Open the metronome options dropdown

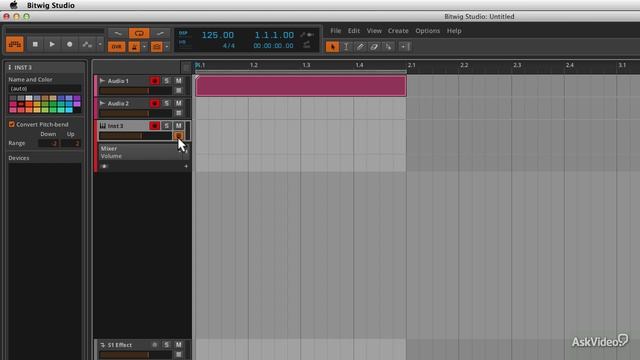click(144, 47)
